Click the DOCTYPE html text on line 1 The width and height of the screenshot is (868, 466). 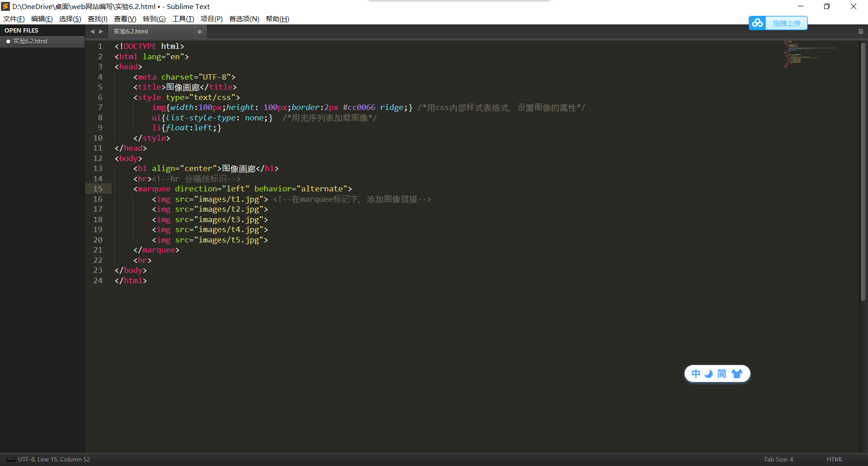[149, 46]
